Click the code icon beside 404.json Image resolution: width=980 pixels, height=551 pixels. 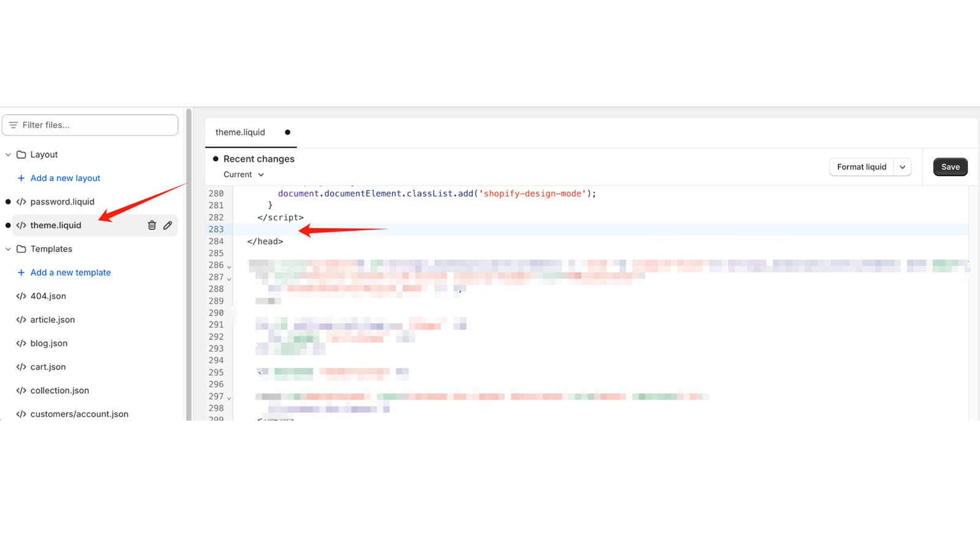[x=21, y=296]
